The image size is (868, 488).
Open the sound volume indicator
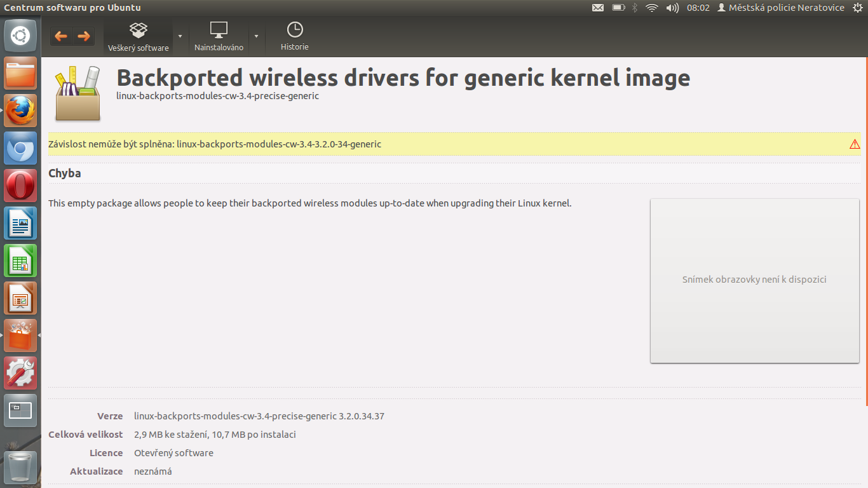(672, 8)
